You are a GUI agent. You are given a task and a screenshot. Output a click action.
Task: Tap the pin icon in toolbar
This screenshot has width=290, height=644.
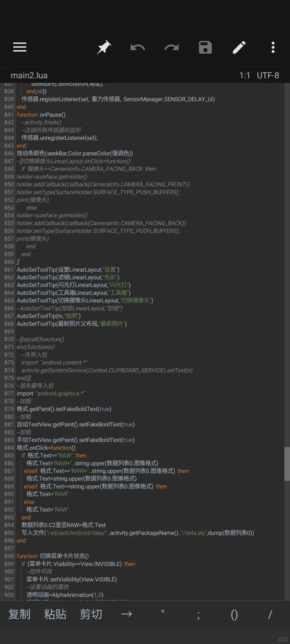tap(104, 47)
